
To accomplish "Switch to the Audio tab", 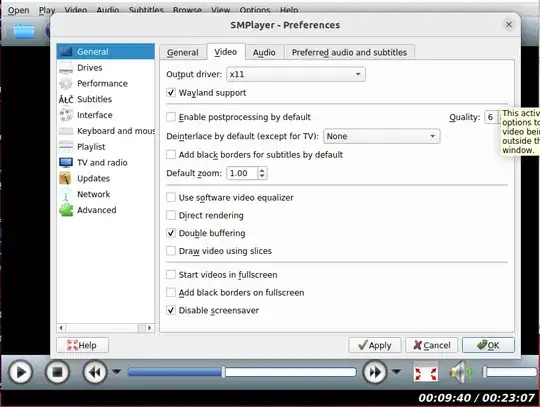I will [x=264, y=52].
